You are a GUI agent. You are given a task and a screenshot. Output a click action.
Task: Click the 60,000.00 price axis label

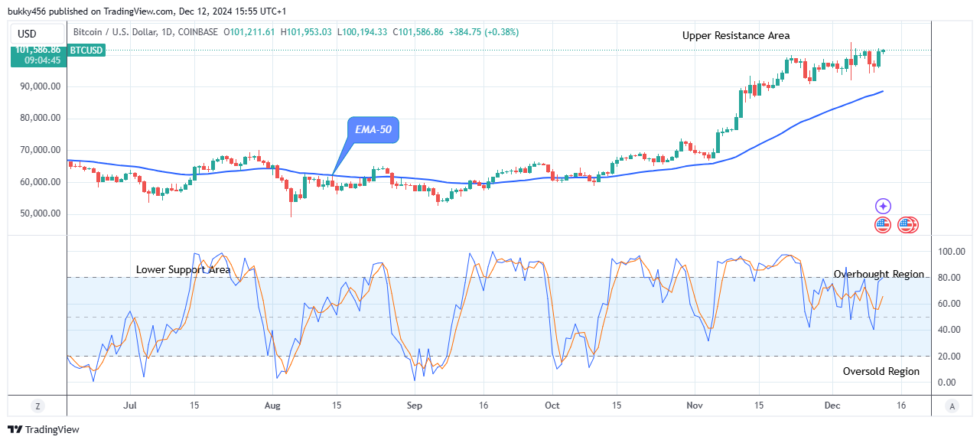[x=38, y=182]
